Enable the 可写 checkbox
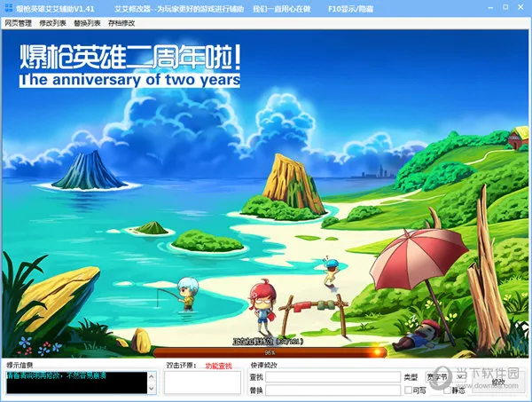Screen dimensions: 532x402 pos(409,390)
